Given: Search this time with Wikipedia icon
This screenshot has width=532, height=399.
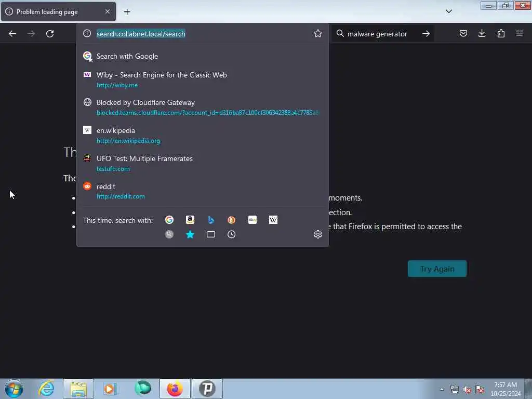Looking at the screenshot, I should pyautogui.click(x=273, y=220).
